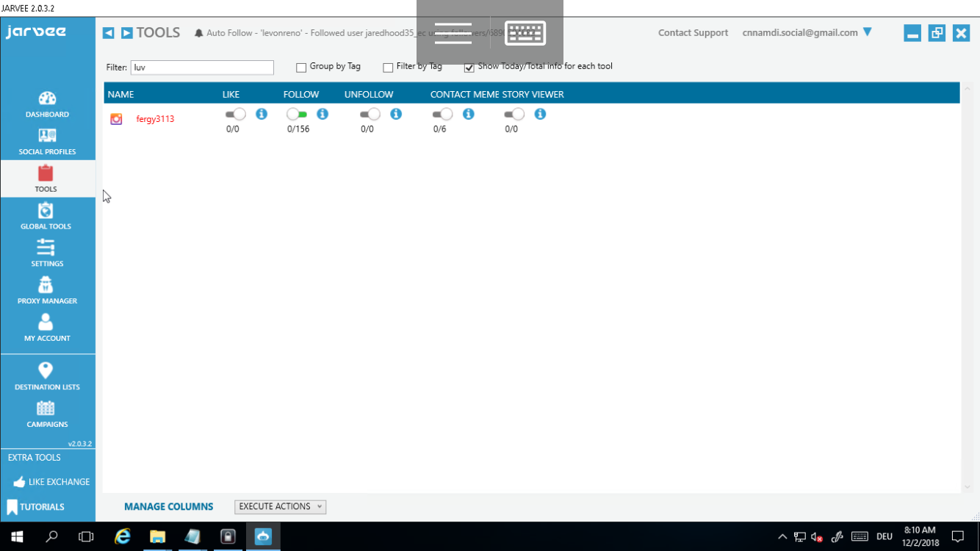Open File Explorer from the taskbar

pos(157,536)
